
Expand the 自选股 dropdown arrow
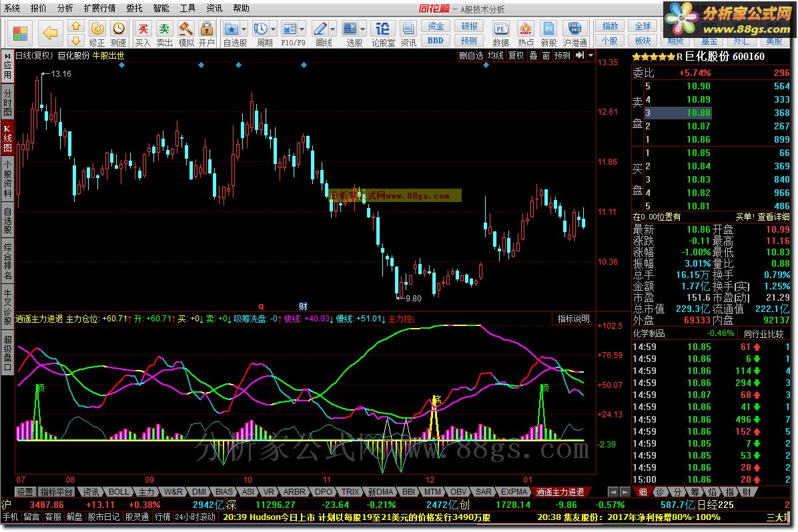[x=244, y=29]
